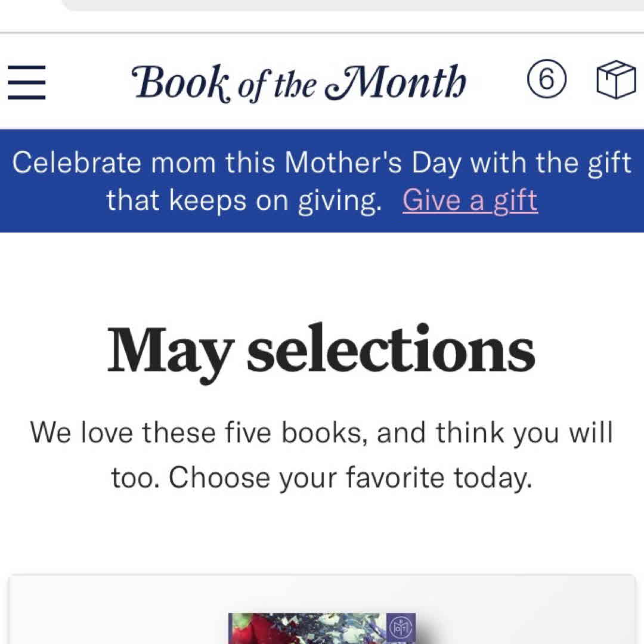Tap the browser address bar at top

coord(352,5)
